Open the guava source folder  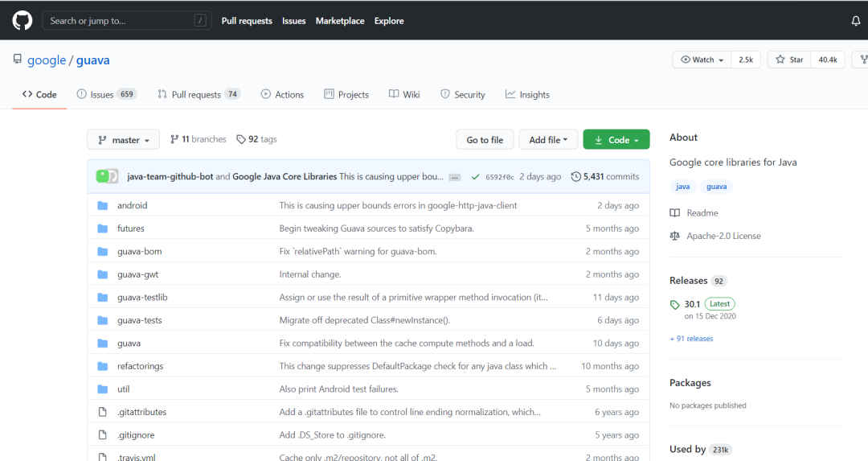tap(129, 344)
